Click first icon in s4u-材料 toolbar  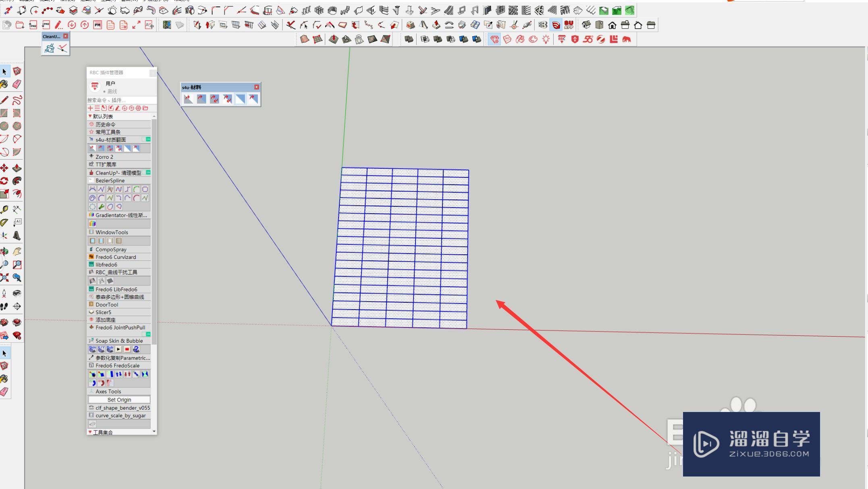[188, 99]
